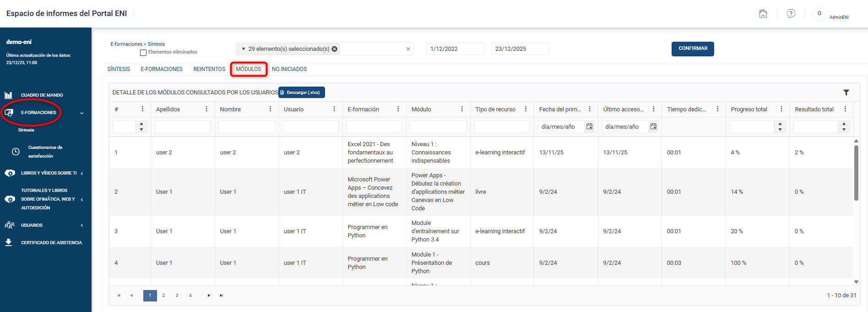
Task: Go to the next page arrow
Action: click(x=209, y=296)
